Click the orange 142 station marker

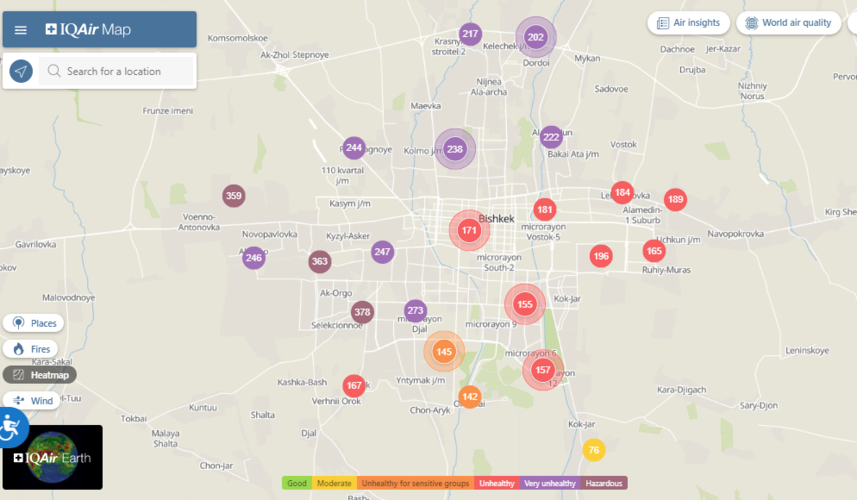pyautogui.click(x=470, y=397)
